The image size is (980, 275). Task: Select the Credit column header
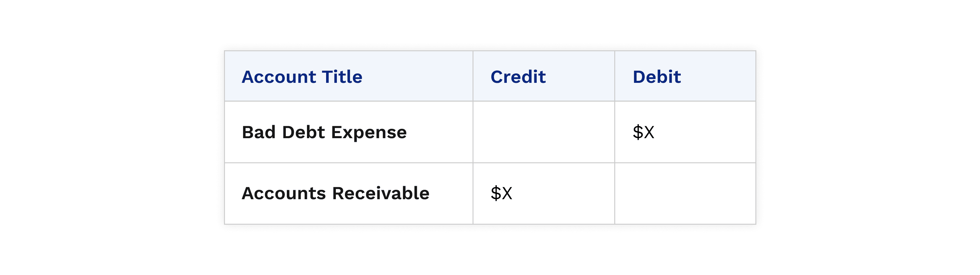(x=518, y=77)
